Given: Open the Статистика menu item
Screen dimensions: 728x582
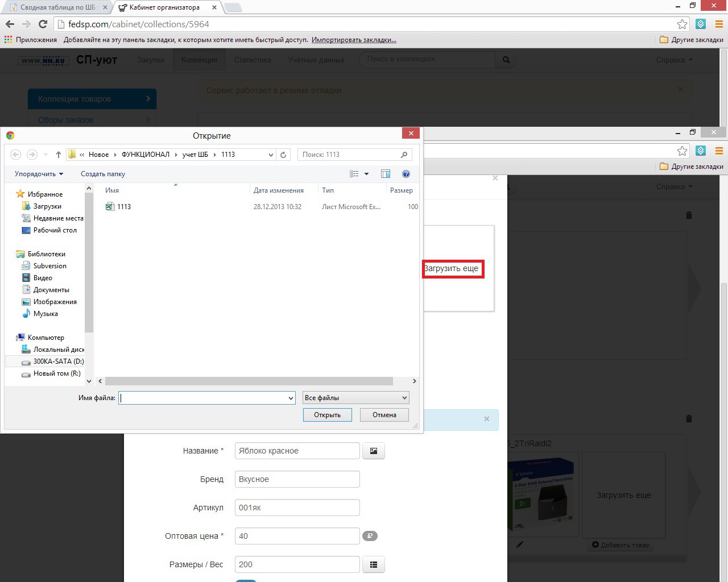Looking at the screenshot, I should (253, 60).
